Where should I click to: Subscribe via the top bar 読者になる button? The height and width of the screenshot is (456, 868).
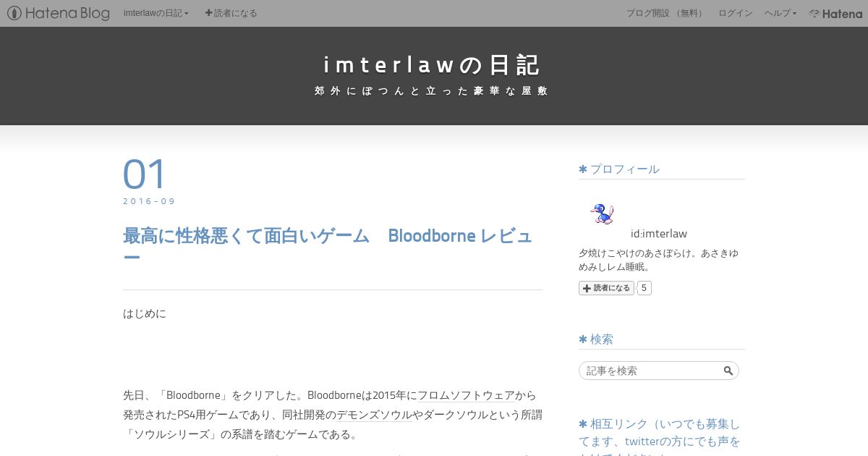click(231, 13)
